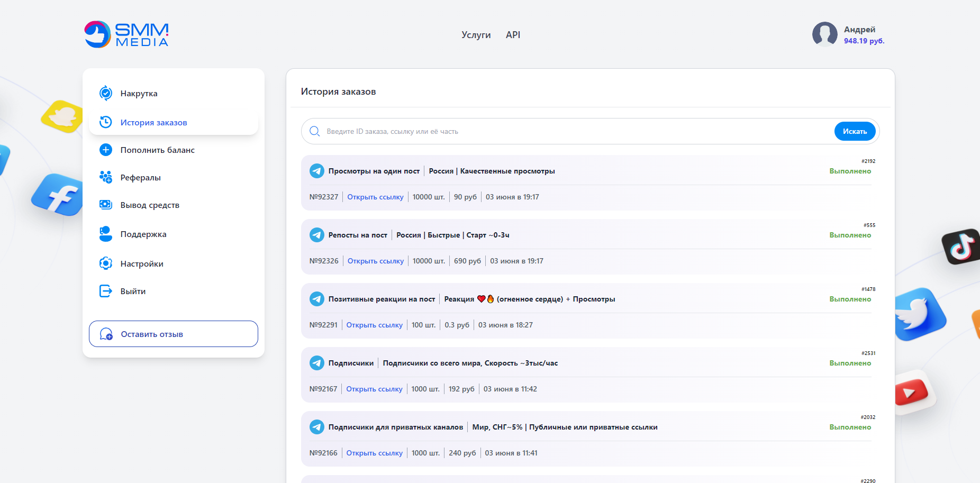Click the Пополнить баланс plus icon

coord(106,150)
